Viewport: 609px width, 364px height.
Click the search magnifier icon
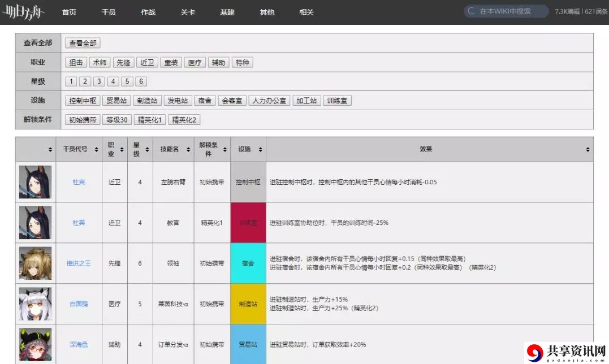click(470, 11)
